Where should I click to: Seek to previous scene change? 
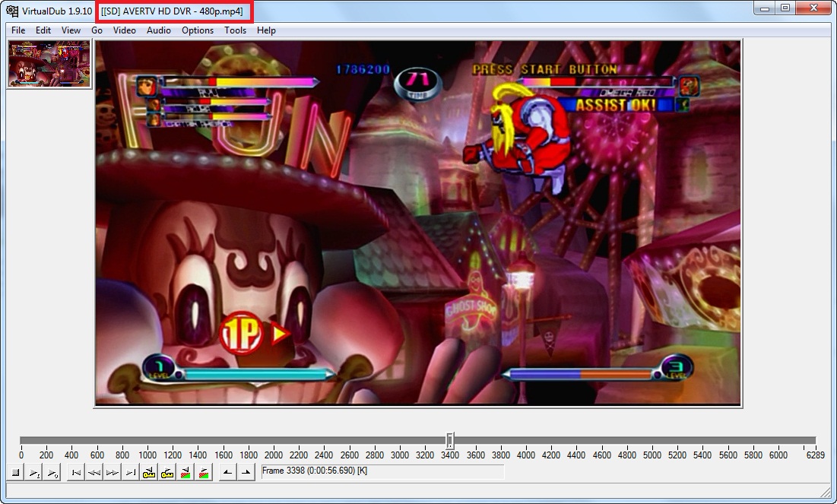[x=185, y=473]
